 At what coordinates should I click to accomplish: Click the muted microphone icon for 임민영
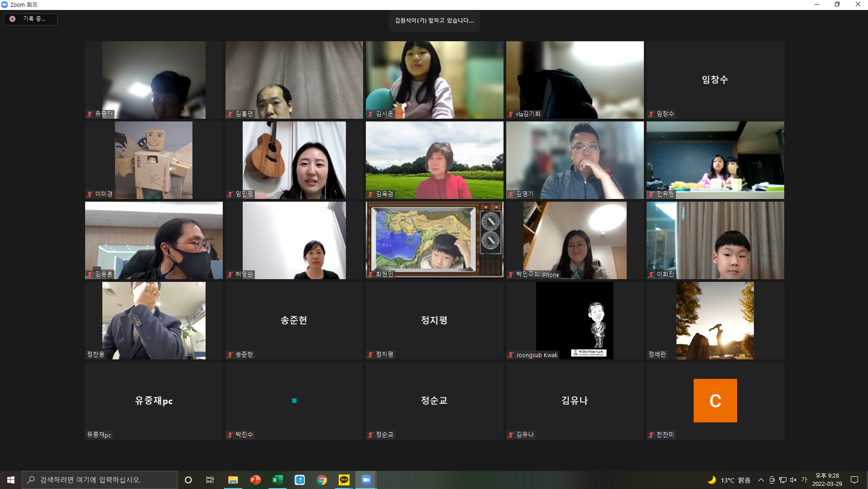(230, 194)
